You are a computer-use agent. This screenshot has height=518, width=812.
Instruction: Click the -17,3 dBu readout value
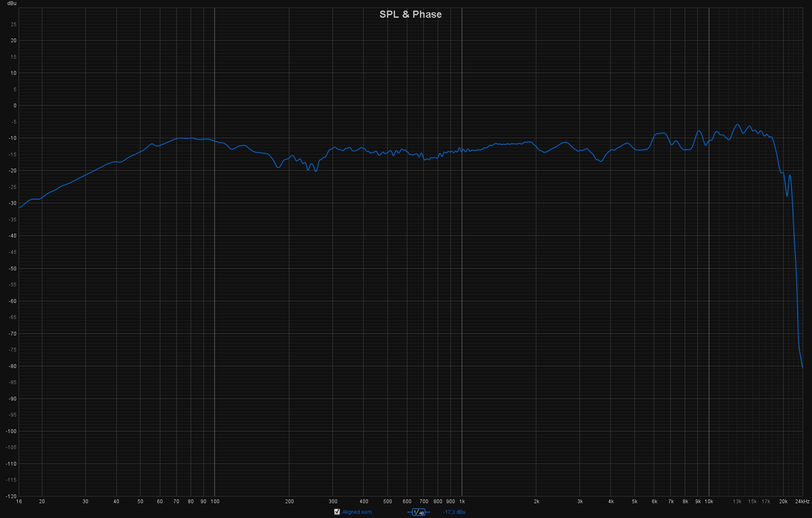pyautogui.click(x=454, y=512)
